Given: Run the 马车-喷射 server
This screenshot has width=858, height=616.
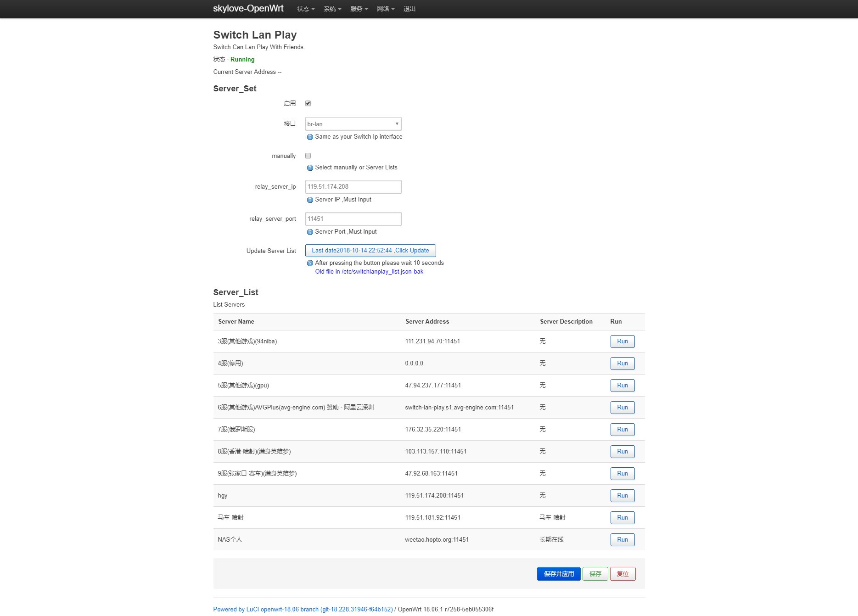Looking at the screenshot, I should pos(622,518).
